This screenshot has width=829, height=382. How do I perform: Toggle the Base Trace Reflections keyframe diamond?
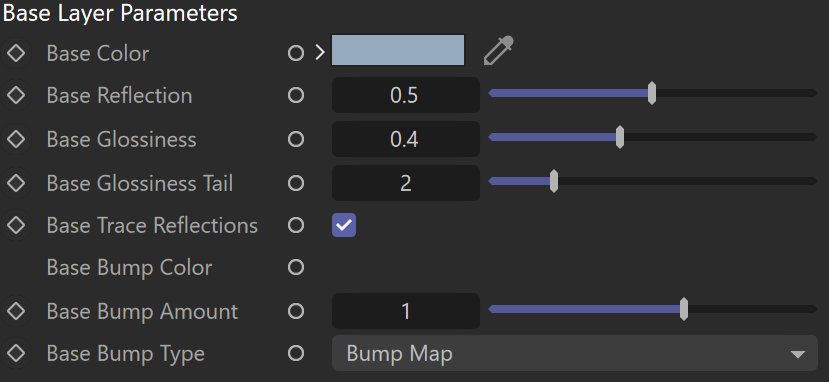coord(16,226)
